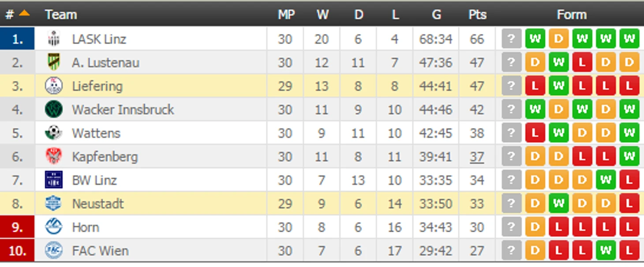Click the FAC Wien club logo
The height and width of the screenshot is (267, 644).
[x=54, y=251]
